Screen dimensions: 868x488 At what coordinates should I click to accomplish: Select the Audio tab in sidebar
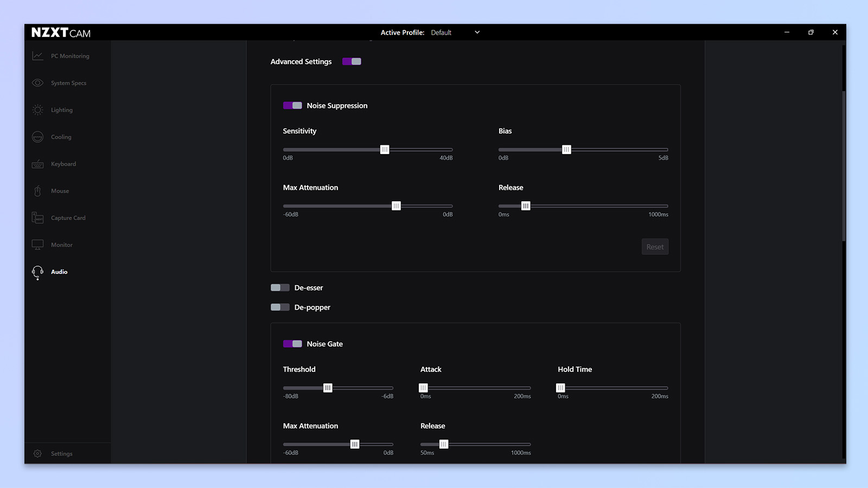[59, 272]
